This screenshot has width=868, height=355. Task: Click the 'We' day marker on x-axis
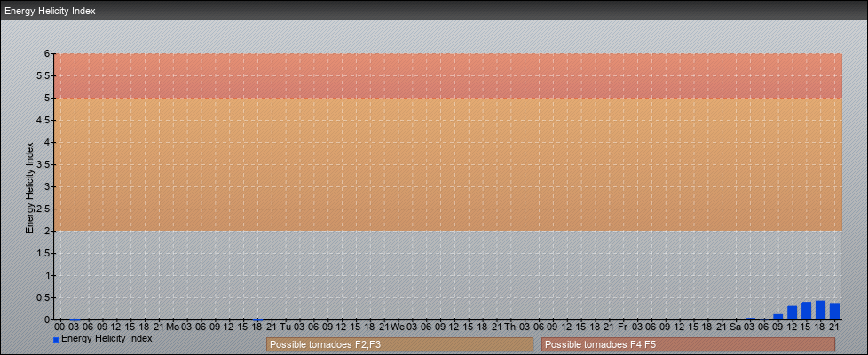pos(398,327)
